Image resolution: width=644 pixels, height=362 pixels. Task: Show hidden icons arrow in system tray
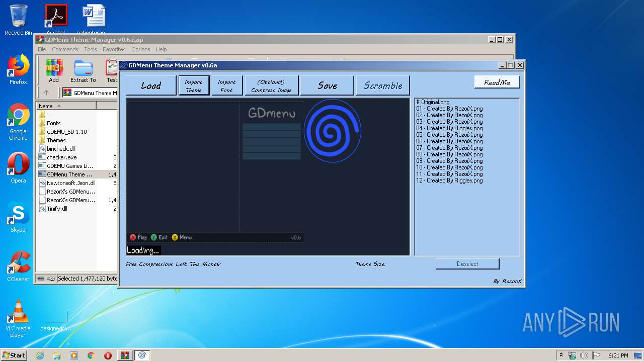(561, 355)
